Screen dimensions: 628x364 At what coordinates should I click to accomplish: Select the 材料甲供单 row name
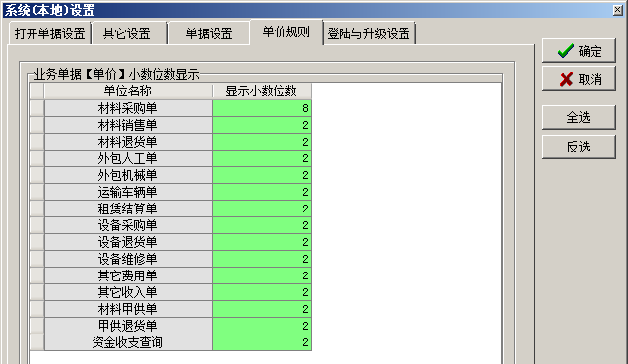128,309
